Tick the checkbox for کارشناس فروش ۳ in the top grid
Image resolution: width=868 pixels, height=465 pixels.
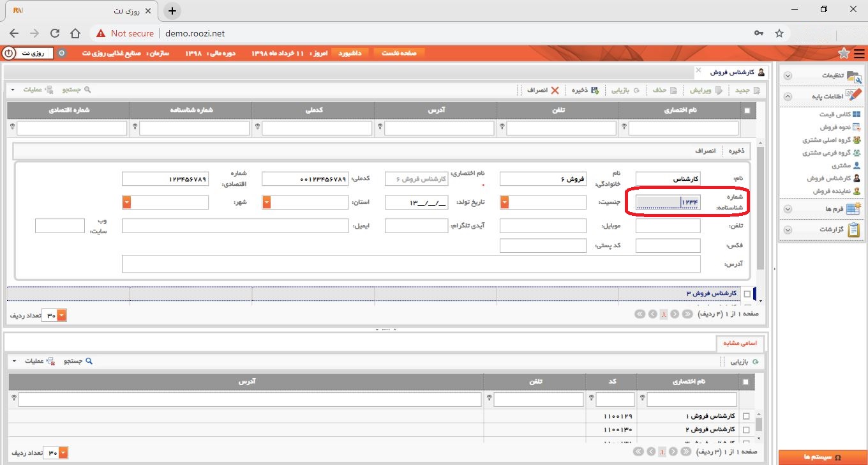747,294
